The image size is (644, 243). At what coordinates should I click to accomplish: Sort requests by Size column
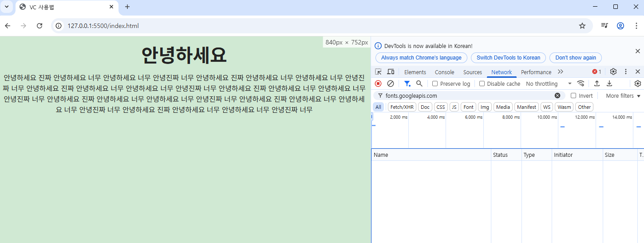click(x=620, y=155)
